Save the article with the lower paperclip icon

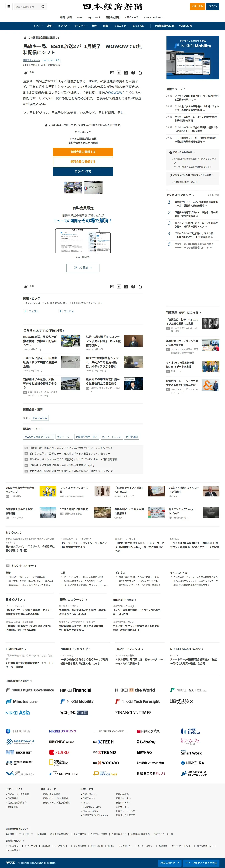(26, 286)
